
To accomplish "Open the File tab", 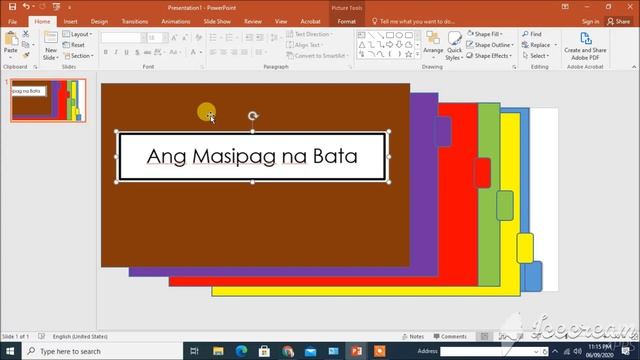I will click(13, 21).
